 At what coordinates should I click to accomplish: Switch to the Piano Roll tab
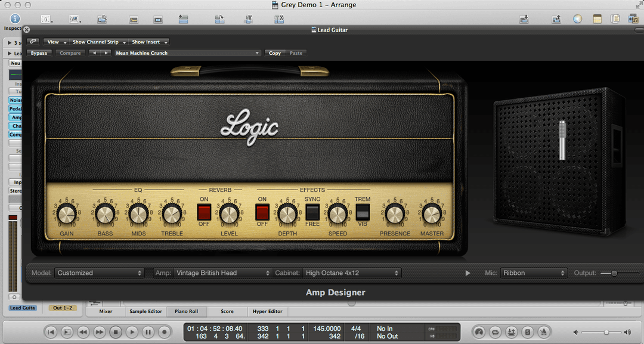tap(186, 311)
